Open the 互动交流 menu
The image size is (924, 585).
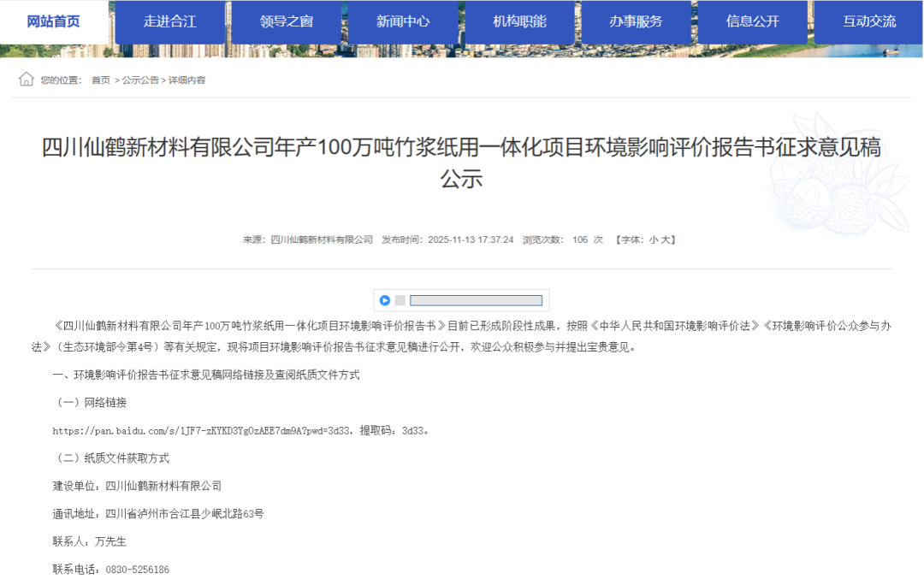(x=868, y=21)
